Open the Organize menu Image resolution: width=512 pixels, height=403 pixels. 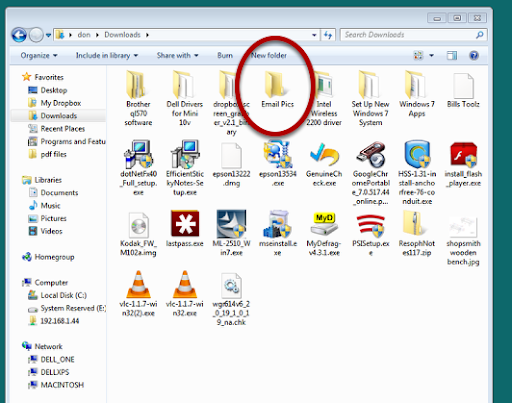(x=39, y=55)
